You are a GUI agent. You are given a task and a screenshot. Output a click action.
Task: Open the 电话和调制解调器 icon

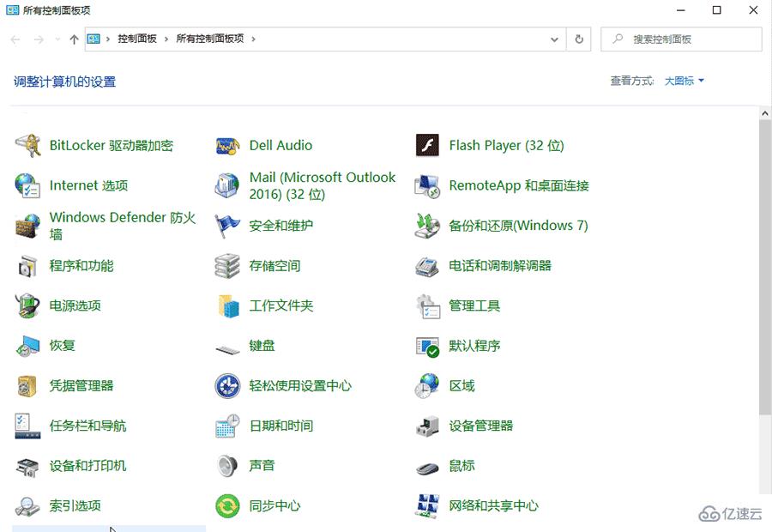[x=427, y=266]
